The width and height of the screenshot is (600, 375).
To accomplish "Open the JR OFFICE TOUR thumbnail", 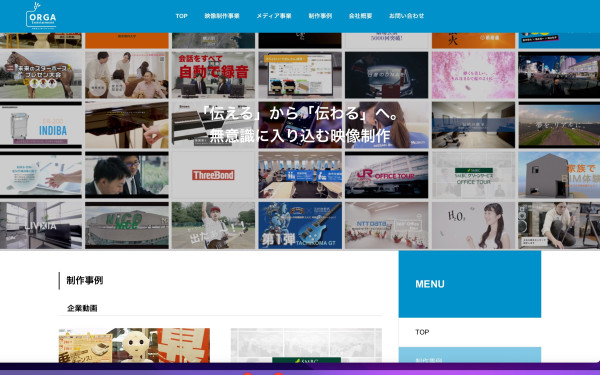I will pos(386,175).
